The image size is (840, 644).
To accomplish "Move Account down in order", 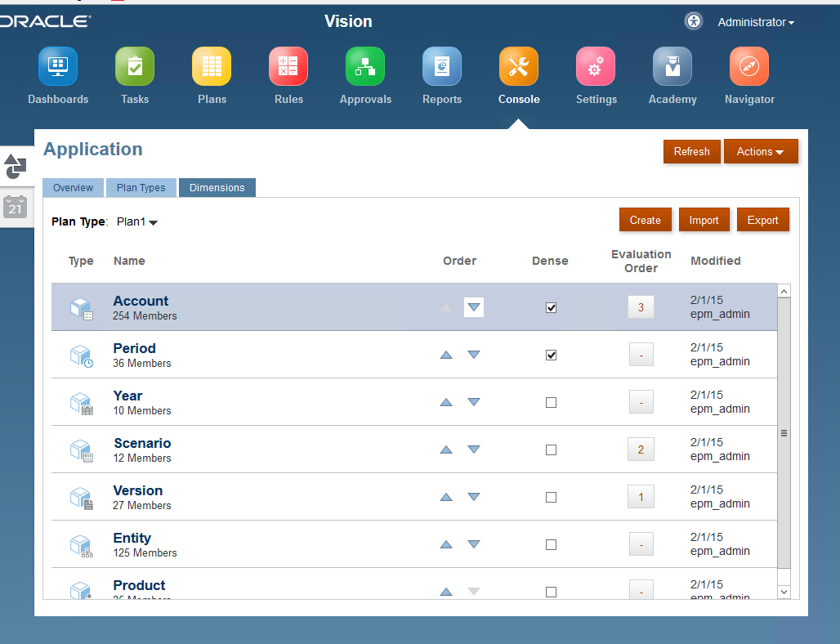I will [474, 307].
